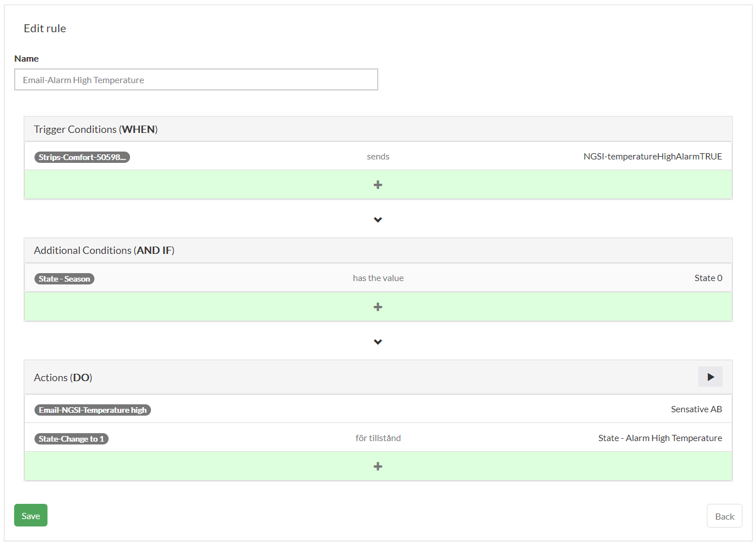
Task: Click the Actions (DO) section header
Action: pos(63,378)
